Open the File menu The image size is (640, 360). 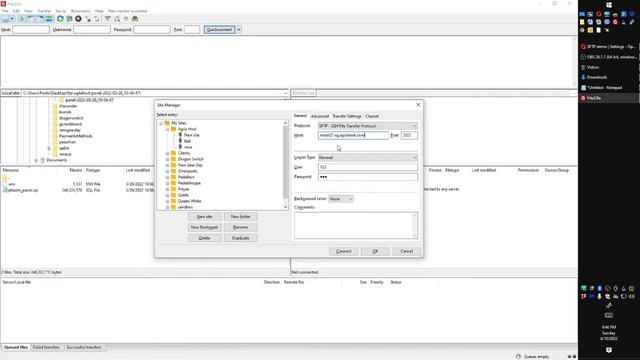click(x=5, y=11)
